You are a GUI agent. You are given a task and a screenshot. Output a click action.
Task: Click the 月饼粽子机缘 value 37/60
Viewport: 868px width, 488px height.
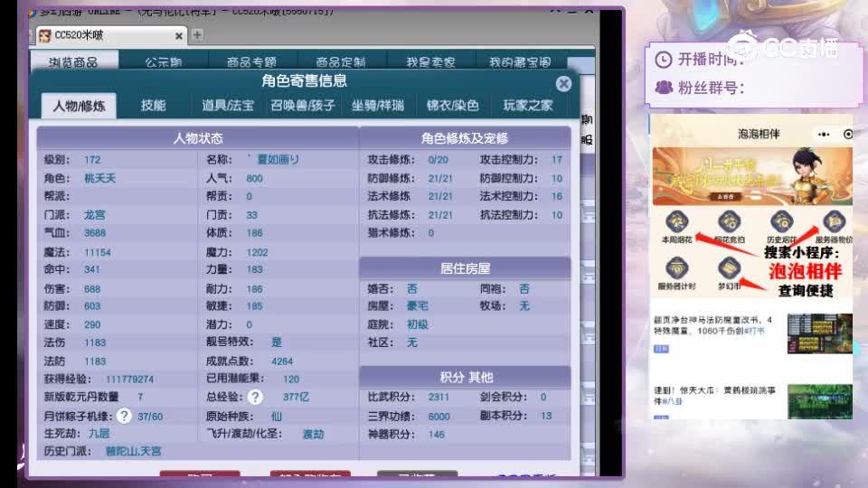pos(150,416)
